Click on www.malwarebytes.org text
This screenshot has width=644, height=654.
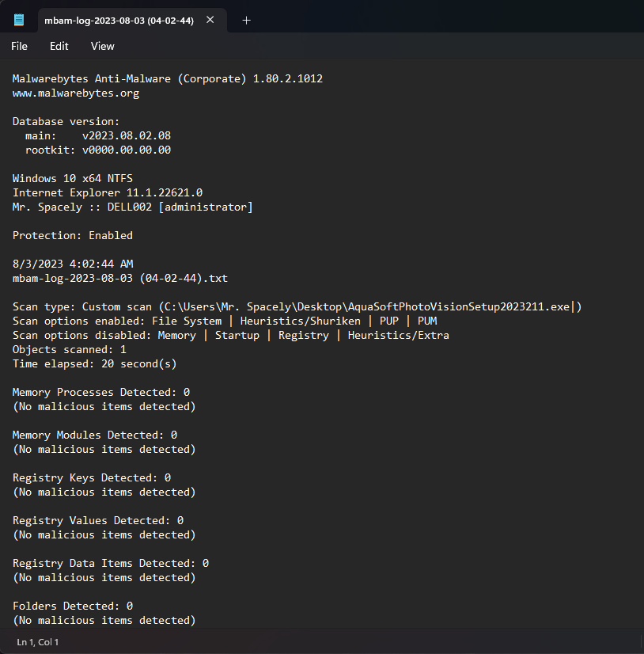point(76,93)
